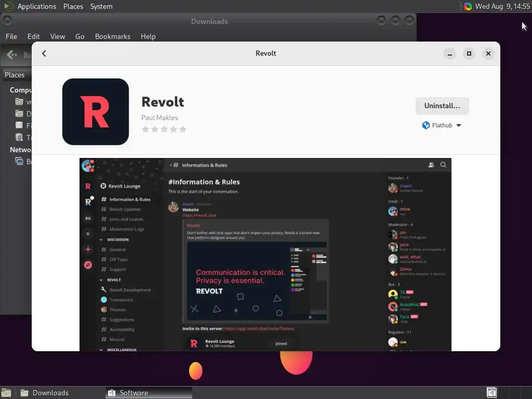The width and height of the screenshot is (532, 399).
Task: Click the Downloads window minimize button
Action: coord(381,21)
